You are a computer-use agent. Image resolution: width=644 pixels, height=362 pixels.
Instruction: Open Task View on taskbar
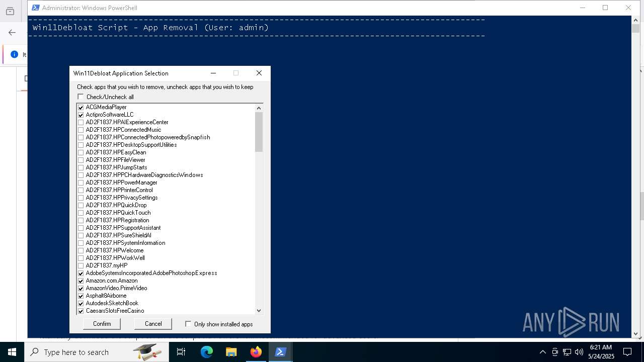click(x=181, y=352)
